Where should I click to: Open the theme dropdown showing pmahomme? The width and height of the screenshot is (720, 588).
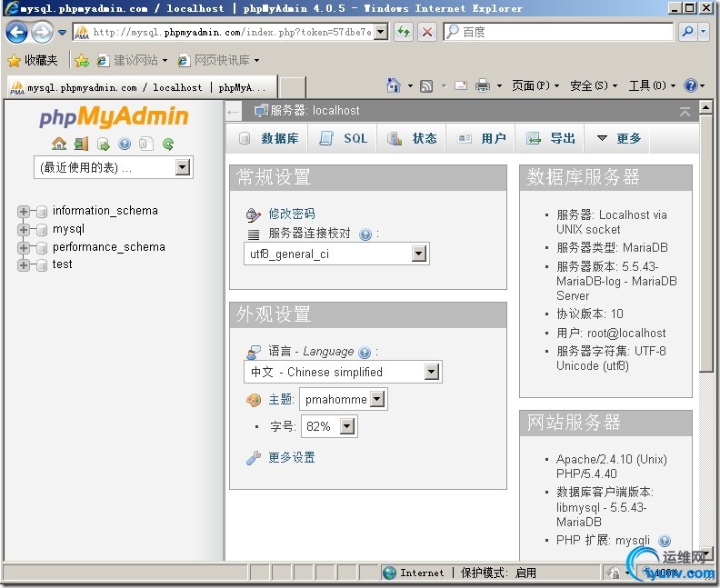[344, 399]
